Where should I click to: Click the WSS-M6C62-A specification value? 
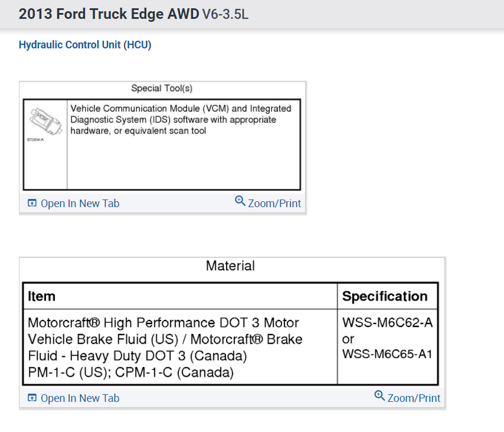click(x=387, y=323)
